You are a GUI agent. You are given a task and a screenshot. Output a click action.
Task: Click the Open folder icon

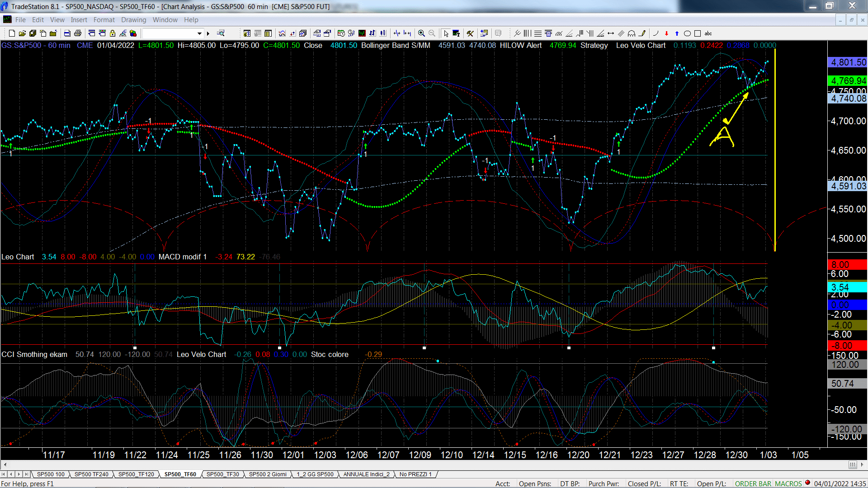[22, 33]
